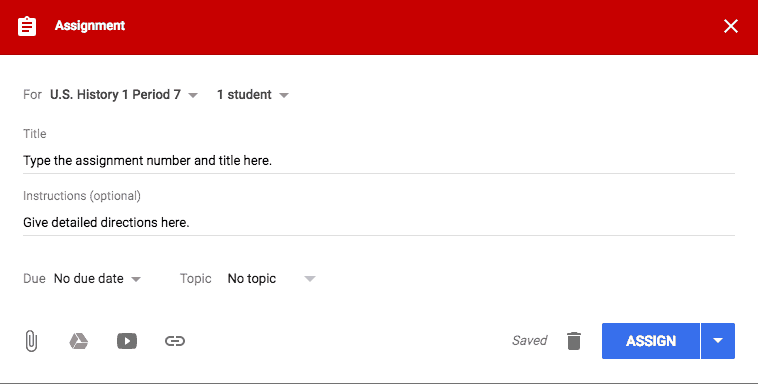Screen dimensions: 758x384
Task: Click the Assignment header title
Action: pos(90,26)
